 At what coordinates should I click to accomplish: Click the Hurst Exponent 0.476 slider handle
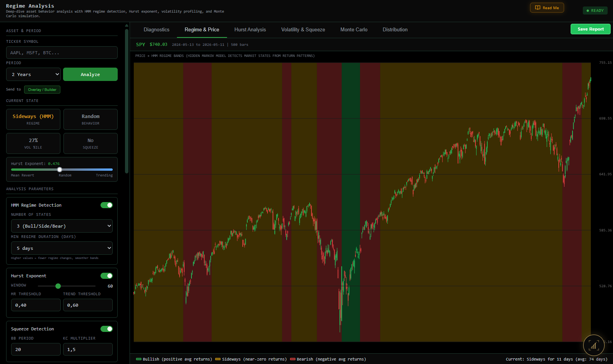pyautogui.click(x=60, y=170)
